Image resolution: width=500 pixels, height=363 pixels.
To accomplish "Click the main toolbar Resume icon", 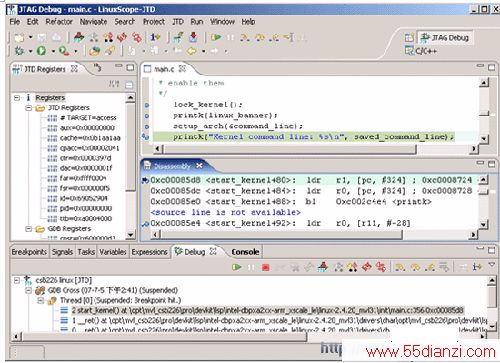I will click(x=216, y=37).
